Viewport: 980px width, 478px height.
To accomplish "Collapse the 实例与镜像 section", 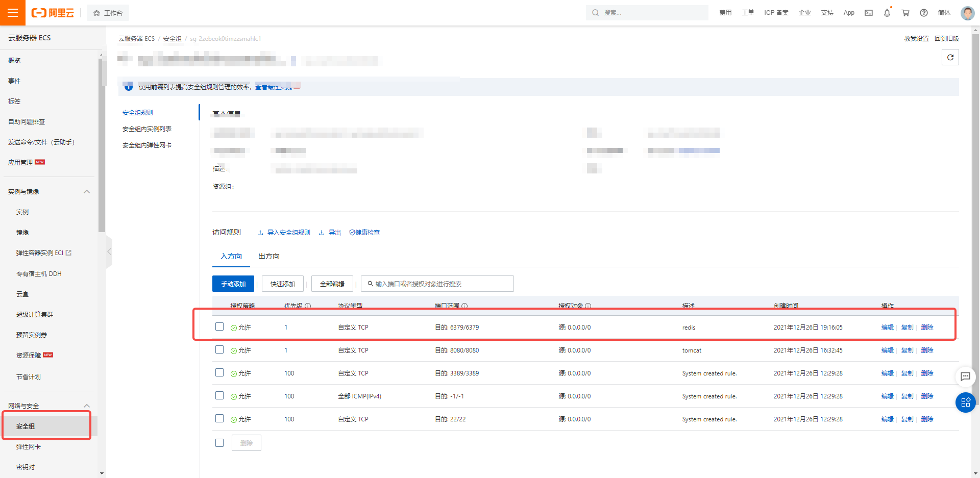I will click(87, 191).
